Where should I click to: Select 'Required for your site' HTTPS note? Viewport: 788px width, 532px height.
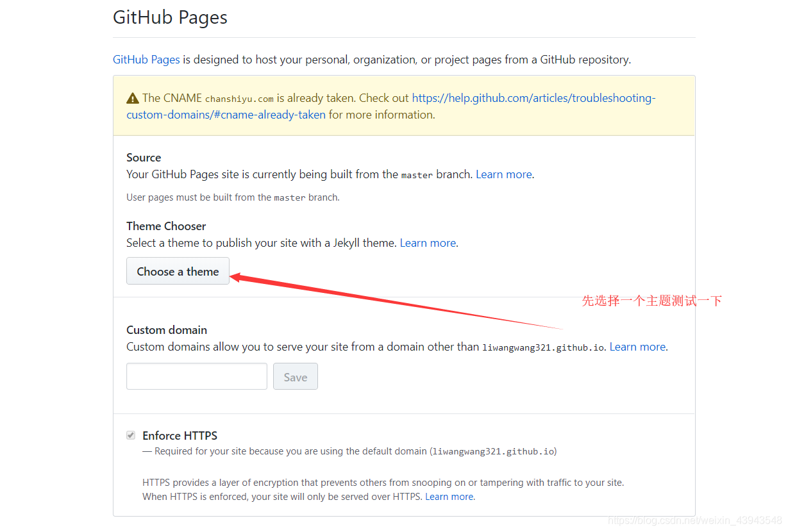pos(349,451)
